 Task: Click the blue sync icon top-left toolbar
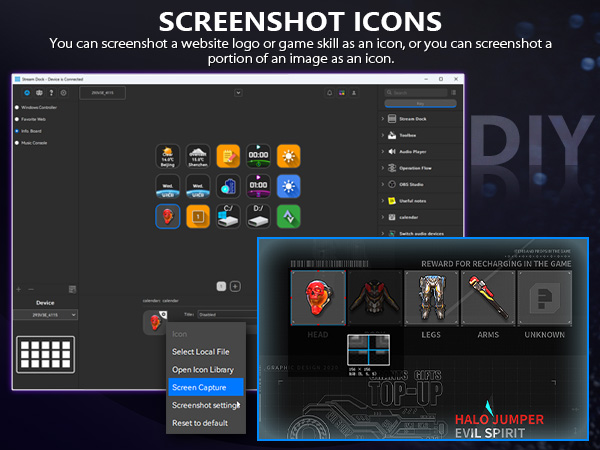(27, 93)
